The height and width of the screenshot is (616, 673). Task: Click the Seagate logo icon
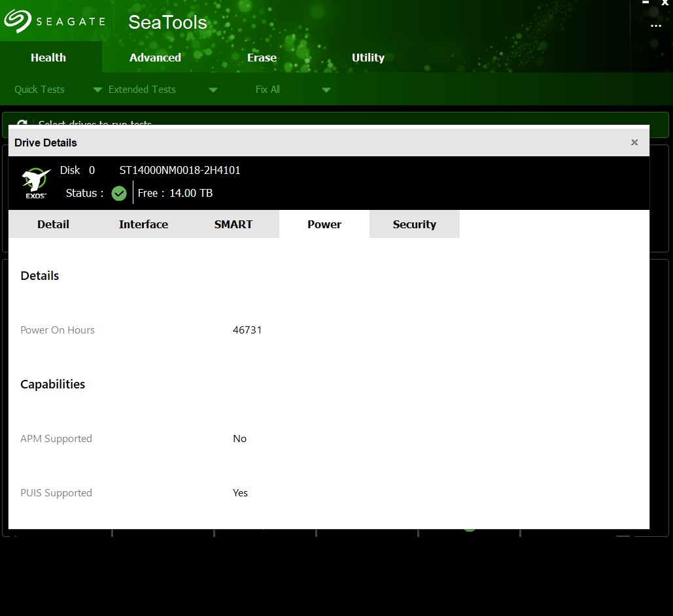pos(18,21)
